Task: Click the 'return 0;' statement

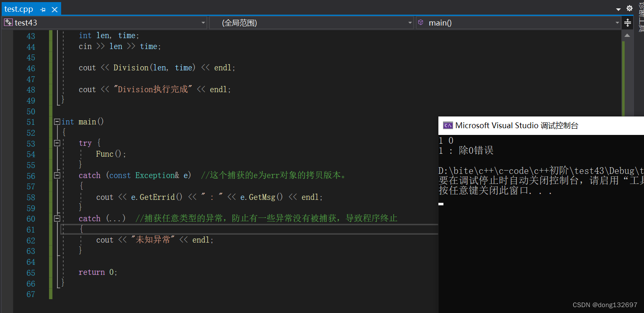Action: (x=98, y=272)
